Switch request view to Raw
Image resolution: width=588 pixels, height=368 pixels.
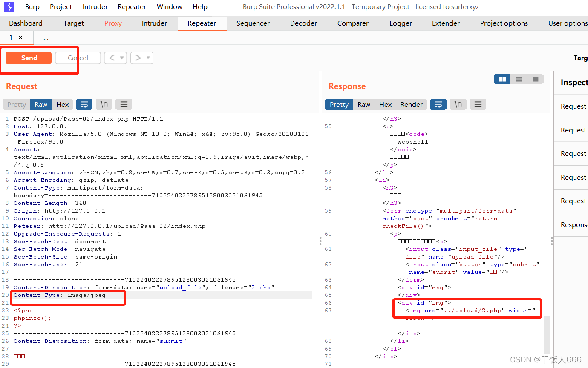click(41, 104)
